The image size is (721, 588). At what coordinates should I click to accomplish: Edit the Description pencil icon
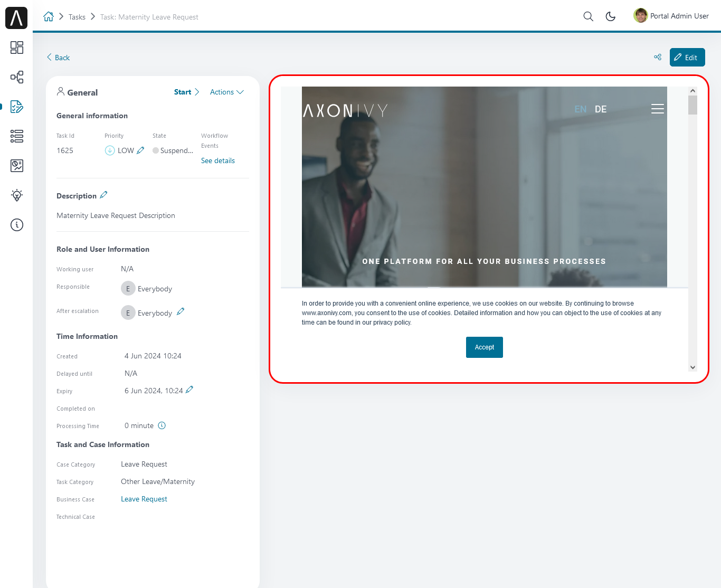103,195
